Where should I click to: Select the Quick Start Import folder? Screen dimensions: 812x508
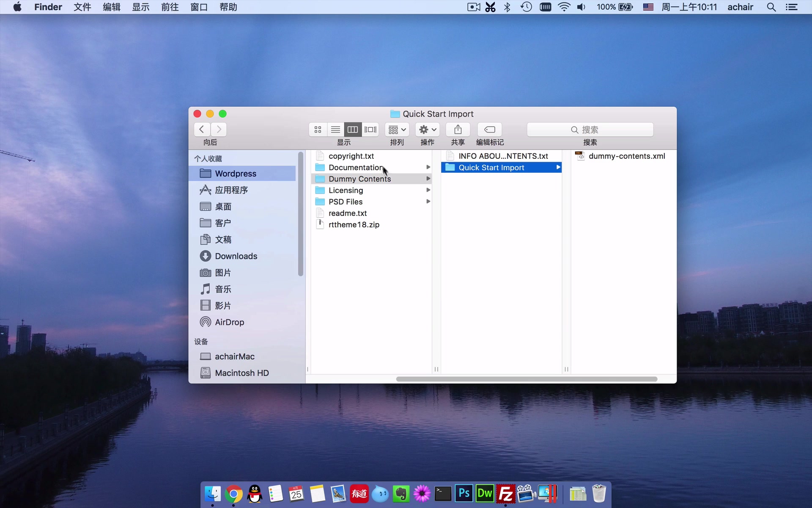[501, 168]
